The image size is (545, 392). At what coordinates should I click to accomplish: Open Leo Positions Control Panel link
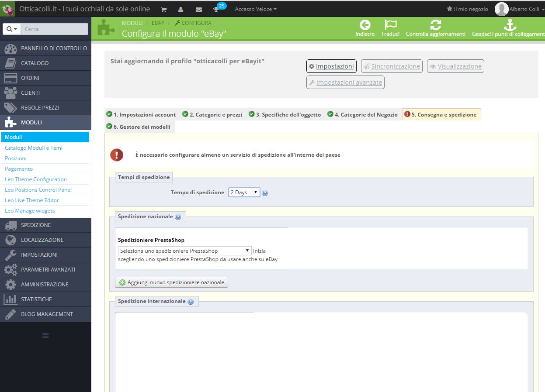click(x=38, y=190)
